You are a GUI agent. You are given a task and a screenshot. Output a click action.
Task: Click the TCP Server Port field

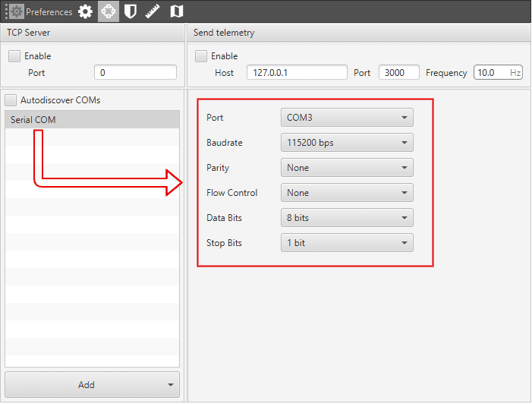[x=135, y=73]
